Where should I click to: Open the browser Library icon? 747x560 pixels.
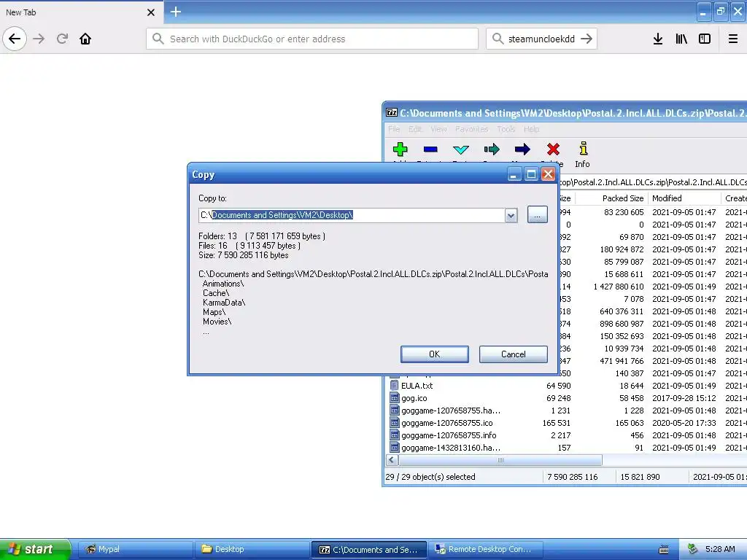pyautogui.click(x=681, y=39)
